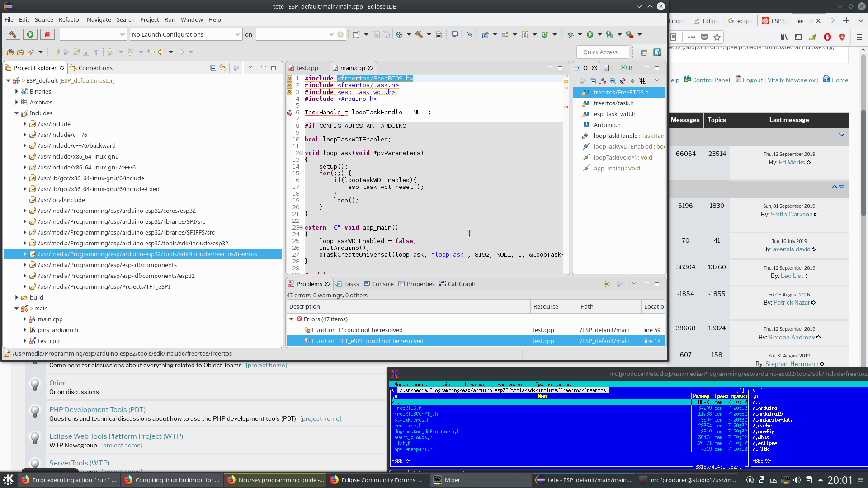The width and height of the screenshot is (868, 488).
Task: Click the Open Terminal monitor icon
Action: [454, 34]
